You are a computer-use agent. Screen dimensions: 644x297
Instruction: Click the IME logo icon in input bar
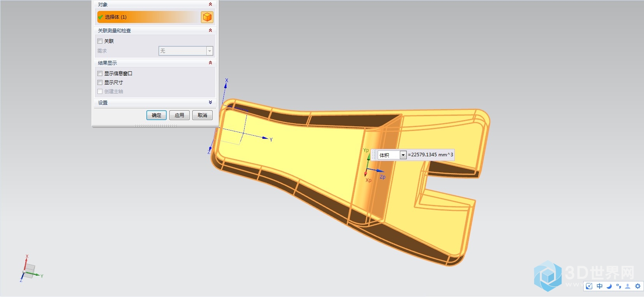coord(589,286)
